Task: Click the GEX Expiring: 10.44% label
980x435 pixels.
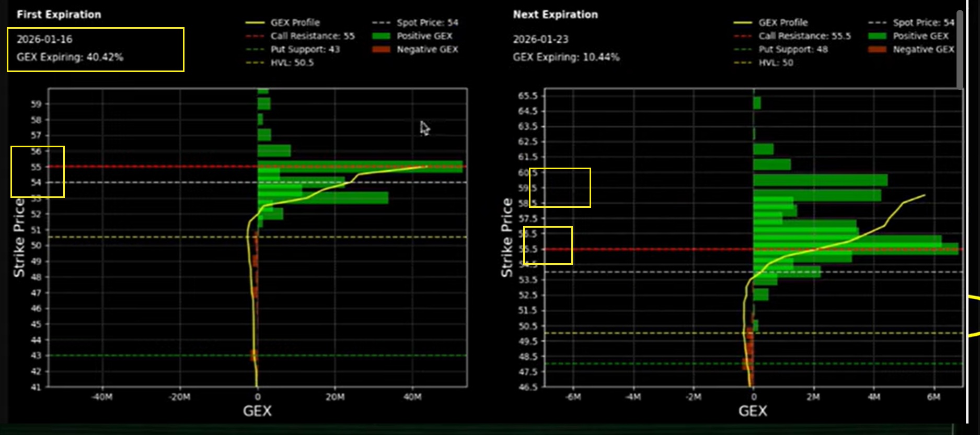Action: coord(566,57)
